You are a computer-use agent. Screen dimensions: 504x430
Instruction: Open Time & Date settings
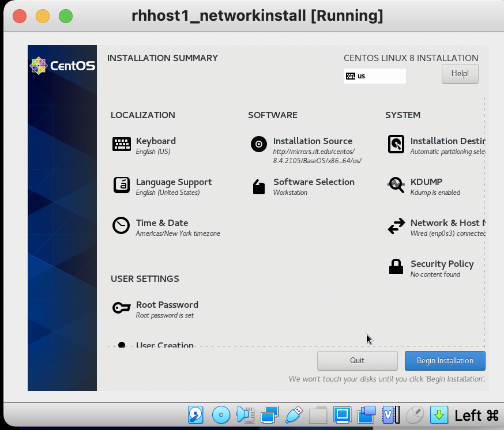(x=166, y=227)
